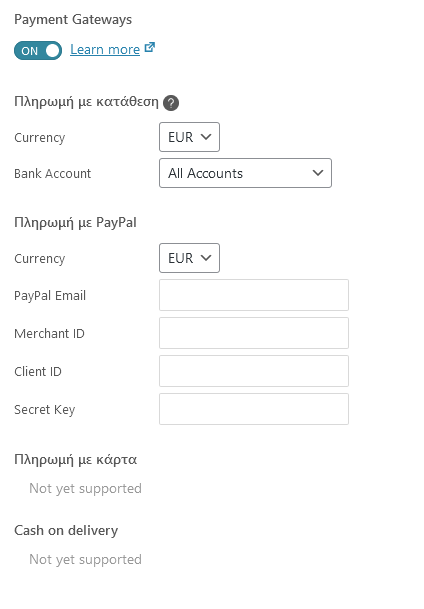424x609 pixels.
Task: Focus the PayPal Email input field
Action: (x=254, y=295)
